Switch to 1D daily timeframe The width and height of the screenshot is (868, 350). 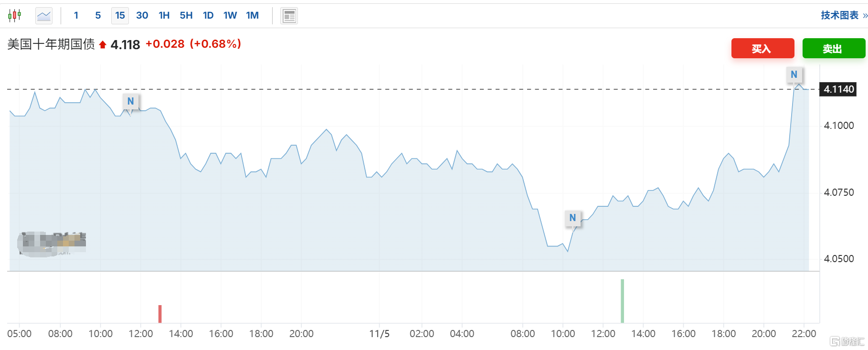click(x=208, y=16)
